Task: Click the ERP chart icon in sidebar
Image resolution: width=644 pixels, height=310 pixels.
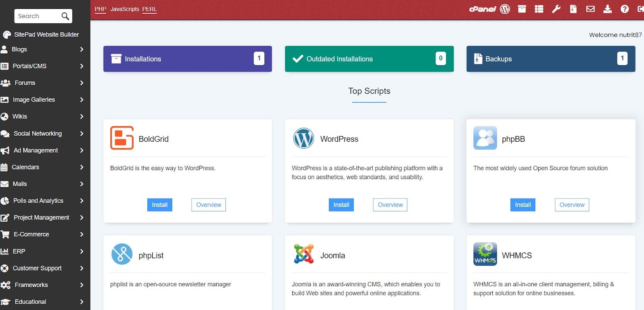Action: tap(4, 251)
